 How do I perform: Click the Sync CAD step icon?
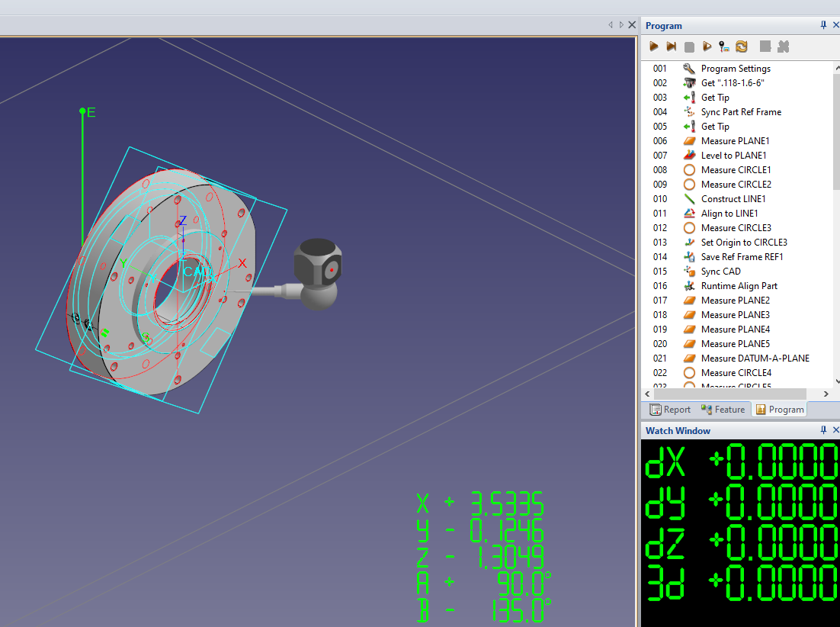tap(689, 271)
